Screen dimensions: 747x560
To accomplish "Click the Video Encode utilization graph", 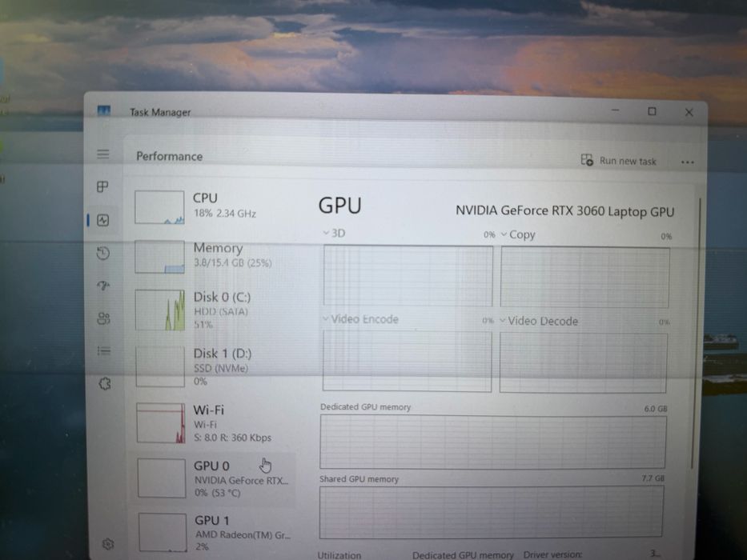I will coord(407,361).
